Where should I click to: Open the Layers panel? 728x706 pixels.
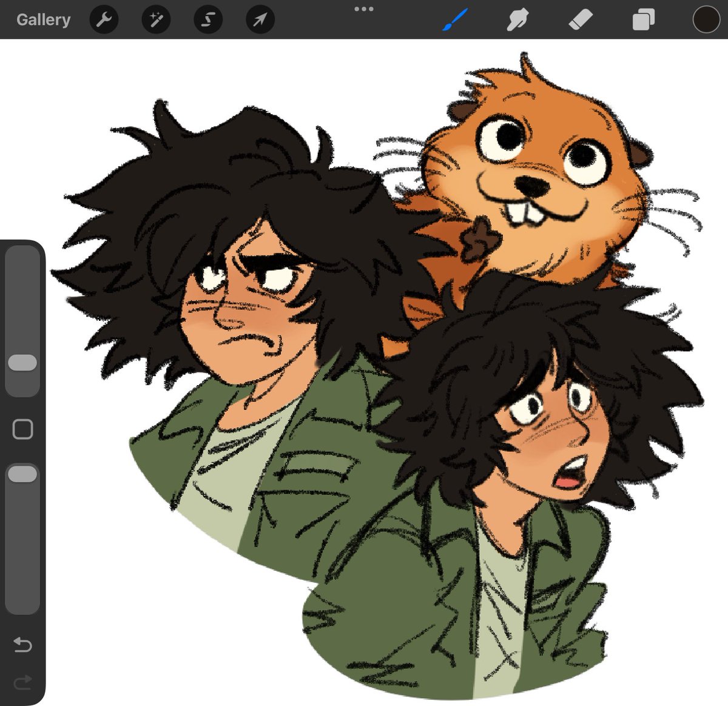[644, 20]
